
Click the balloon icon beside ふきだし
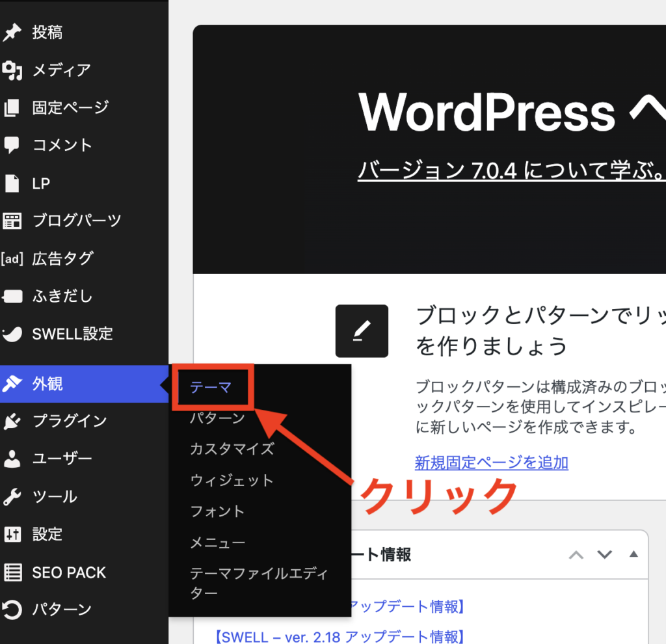[12, 296]
